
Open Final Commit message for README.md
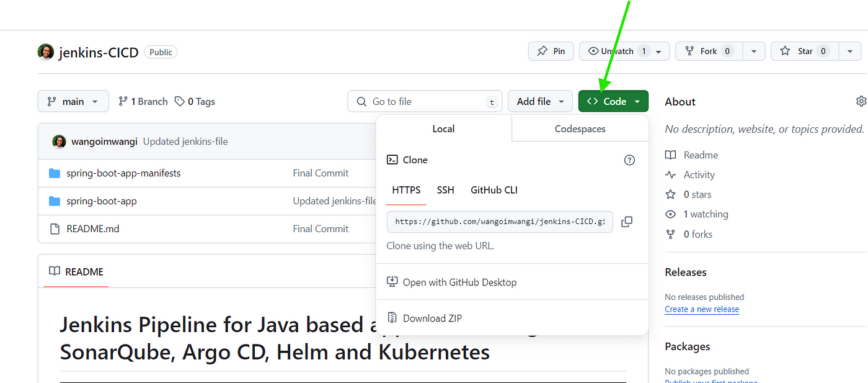click(x=321, y=229)
